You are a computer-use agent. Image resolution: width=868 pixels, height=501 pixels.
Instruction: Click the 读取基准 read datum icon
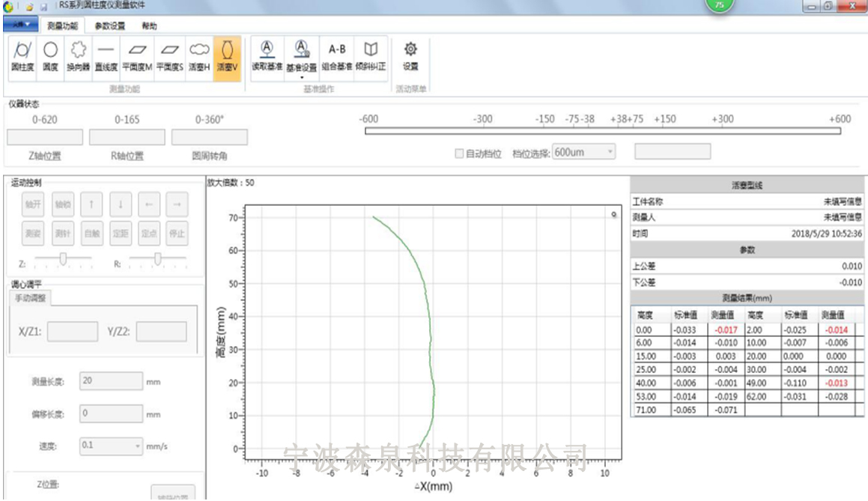pos(267,57)
